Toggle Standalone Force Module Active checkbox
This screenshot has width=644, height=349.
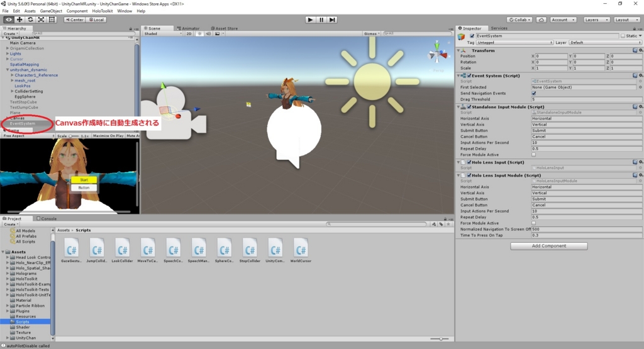coord(533,155)
